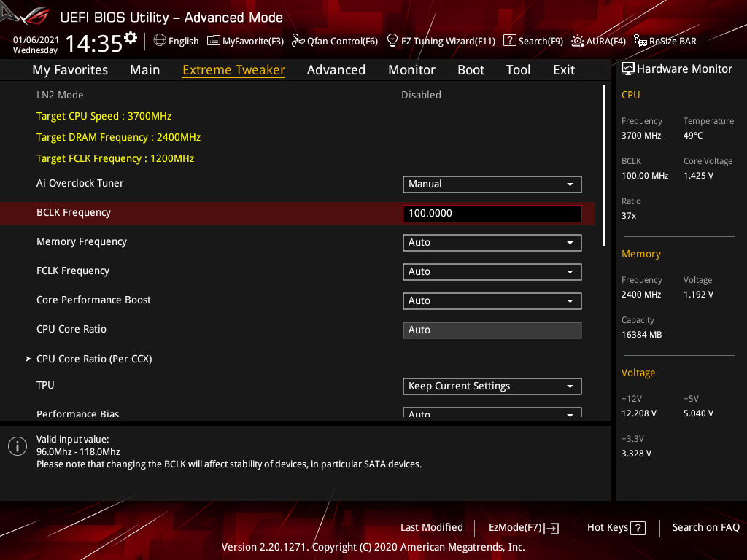Click the Hardware Monitor screen icon
Viewport: 747px width, 560px height.
(628, 69)
